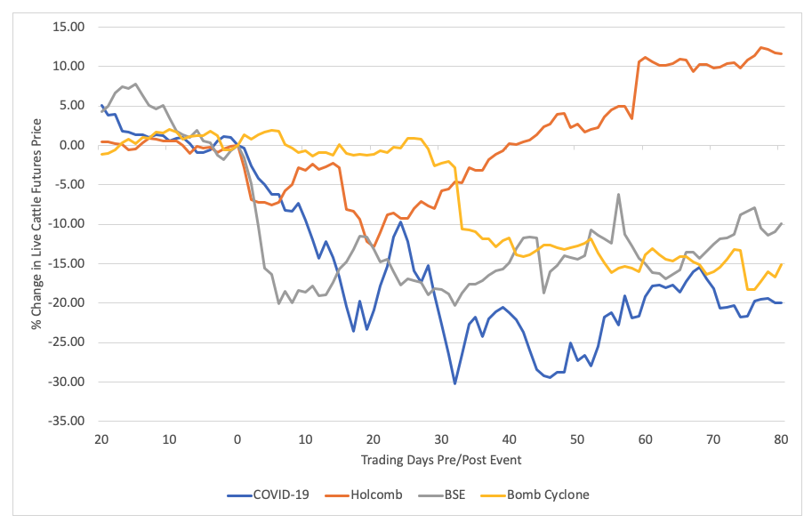
Task: Click the 40 x-axis tick label
Action: click(509, 439)
